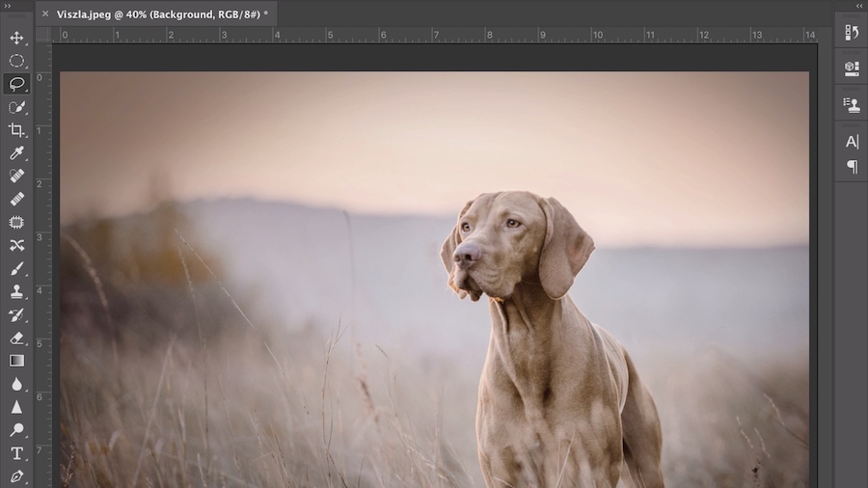
Task: Select the Content-Aware Move tool
Action: click(16, 245)
